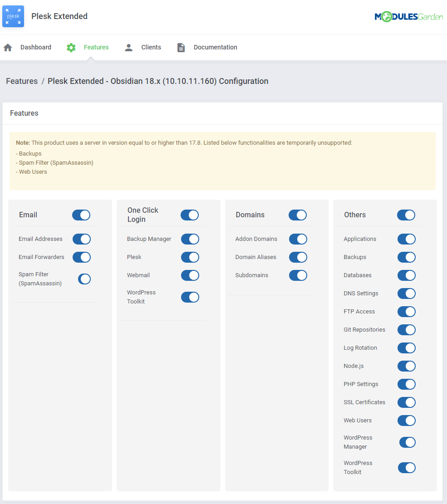Click the Obsidian 18.x Configuration breadcrumb text
Screen dimensions: 447x504
coord(158,81)
